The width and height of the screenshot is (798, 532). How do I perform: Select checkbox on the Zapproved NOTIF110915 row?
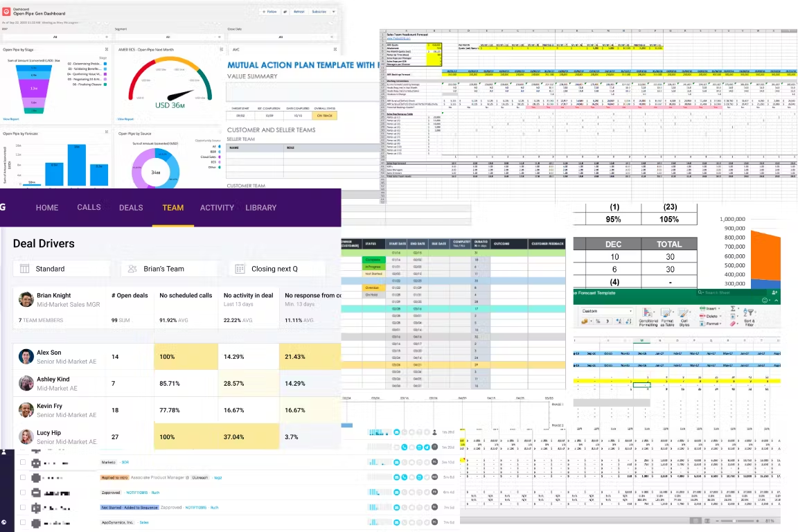coord(22,493)
